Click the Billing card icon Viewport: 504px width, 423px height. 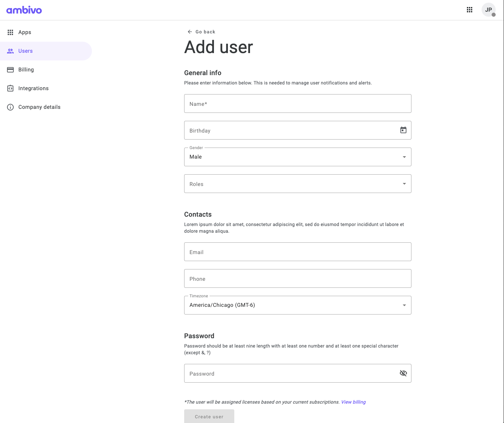pos(10,69)
